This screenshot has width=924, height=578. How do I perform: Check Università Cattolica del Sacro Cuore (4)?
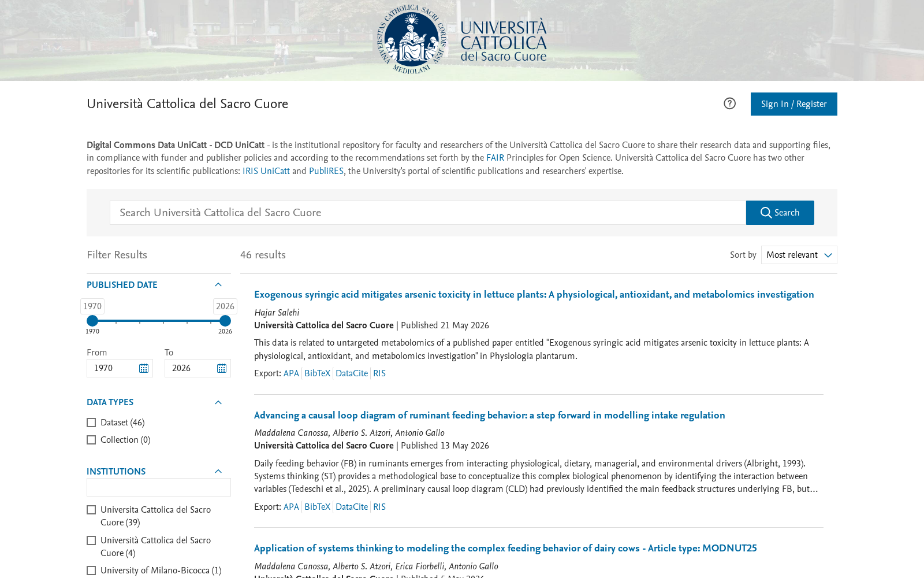(x=91, y=540)
